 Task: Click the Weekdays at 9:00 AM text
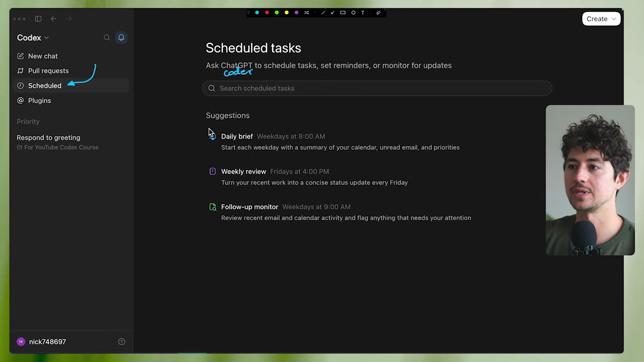click(316, 207)
